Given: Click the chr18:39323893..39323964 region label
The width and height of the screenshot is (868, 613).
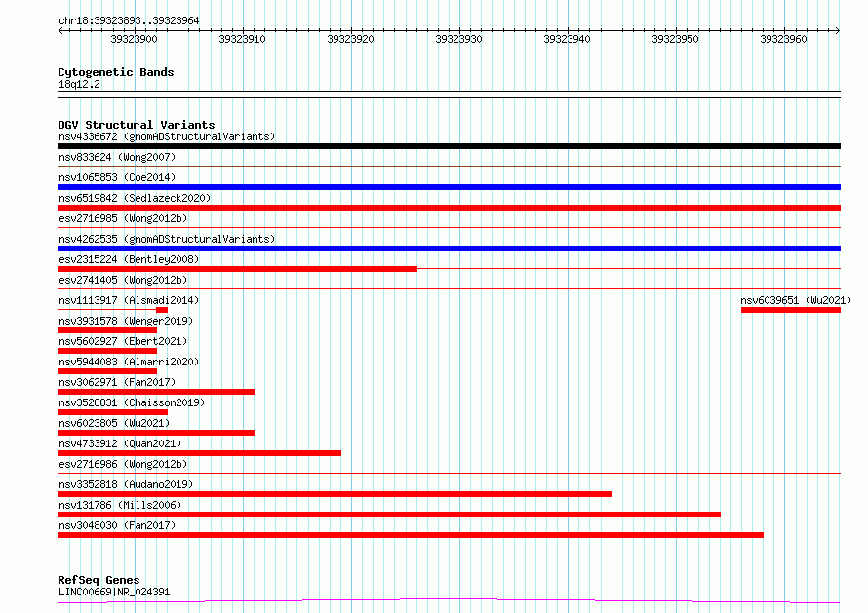Looking at the screenshot, I should click(x=129, y=20).
